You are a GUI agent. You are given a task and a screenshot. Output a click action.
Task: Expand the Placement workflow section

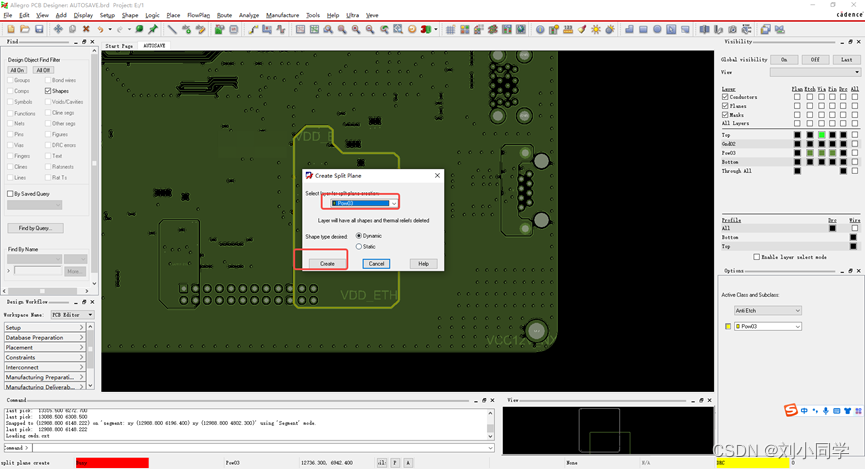click(44, 348)
